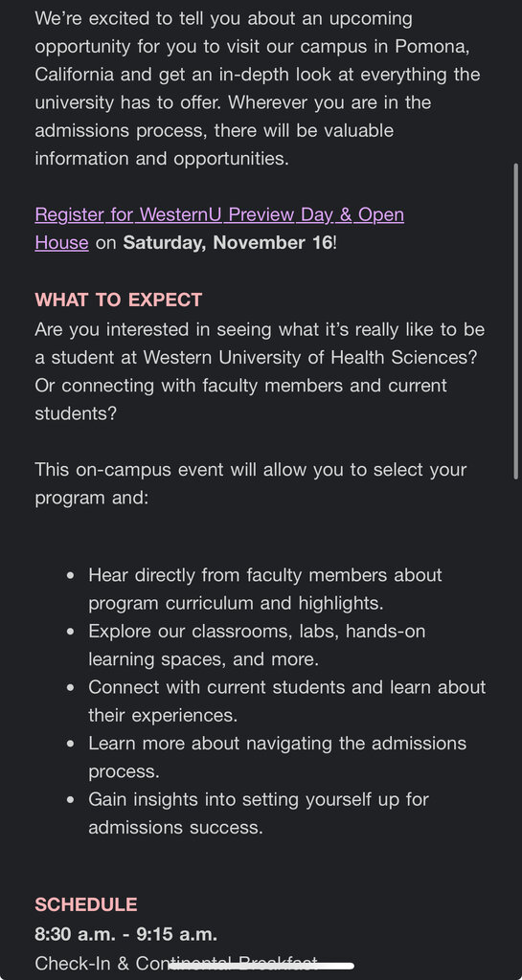The width and height of the screenshot is (522, 980).
Task: Click the last bullet point dot marker
Action: [71, 800]
